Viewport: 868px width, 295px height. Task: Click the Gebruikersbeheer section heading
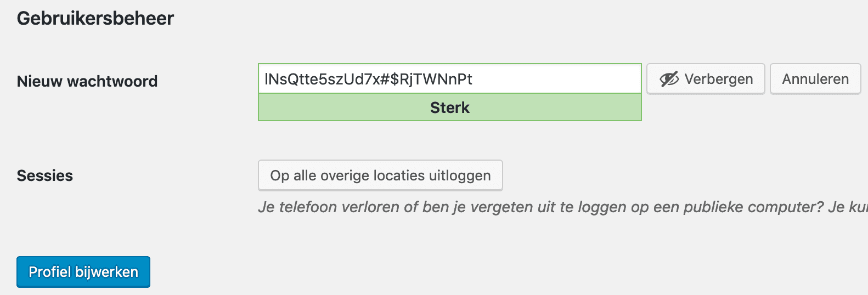point(95,19)
